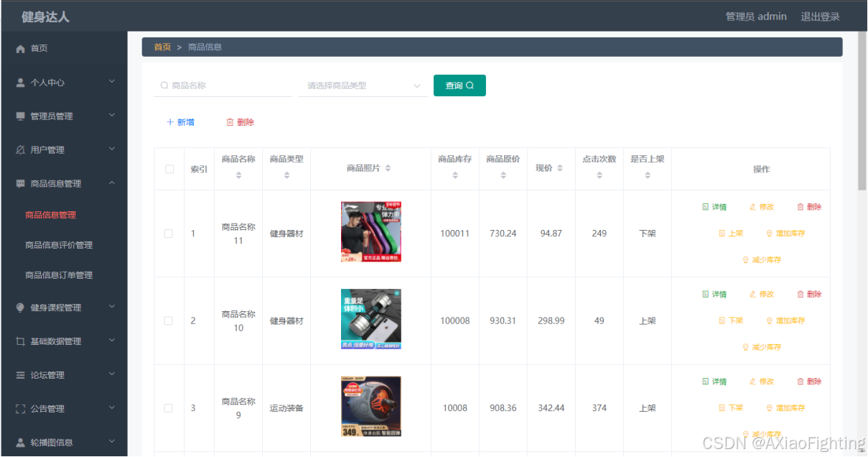The image size is (868, 457).
Task: Click 增加库存 for 商品名称10 row
Action: (x=785, y=321)
